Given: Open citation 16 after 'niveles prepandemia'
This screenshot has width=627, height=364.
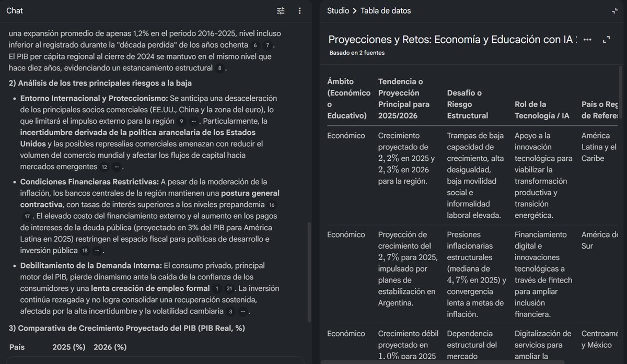Looking at the screenshot, I should [272, 205].
